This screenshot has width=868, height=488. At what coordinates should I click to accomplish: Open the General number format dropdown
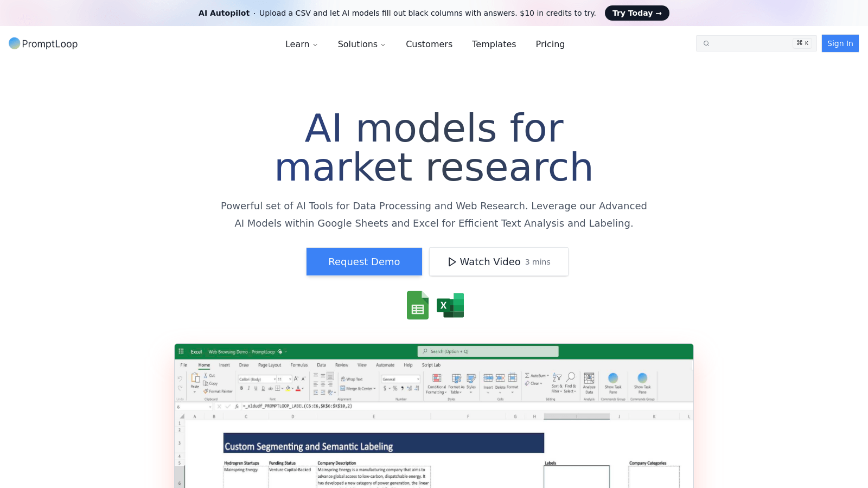[418, 379]
